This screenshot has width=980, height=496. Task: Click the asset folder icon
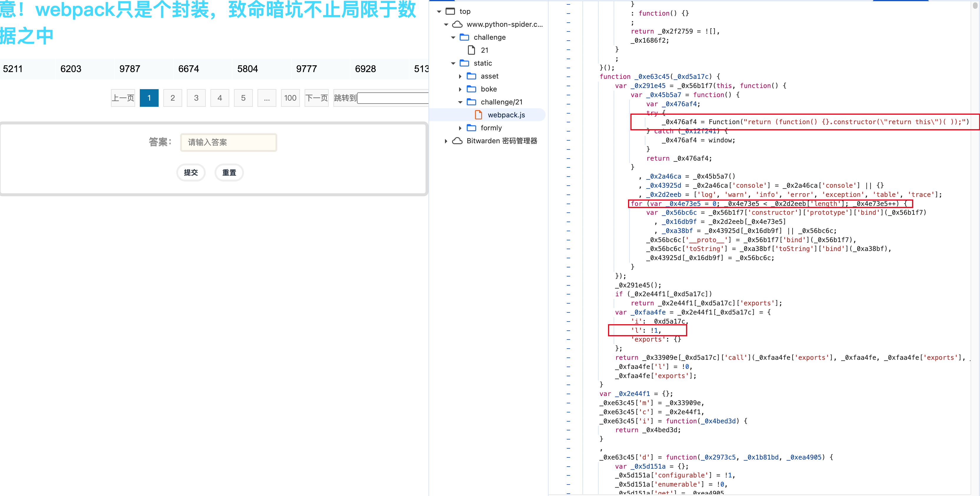coord(471,76)
